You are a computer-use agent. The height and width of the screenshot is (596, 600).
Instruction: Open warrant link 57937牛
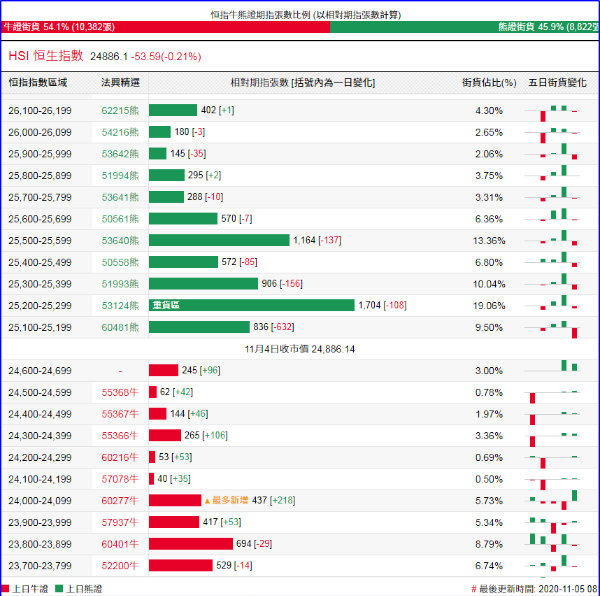(x=120, y=523)
